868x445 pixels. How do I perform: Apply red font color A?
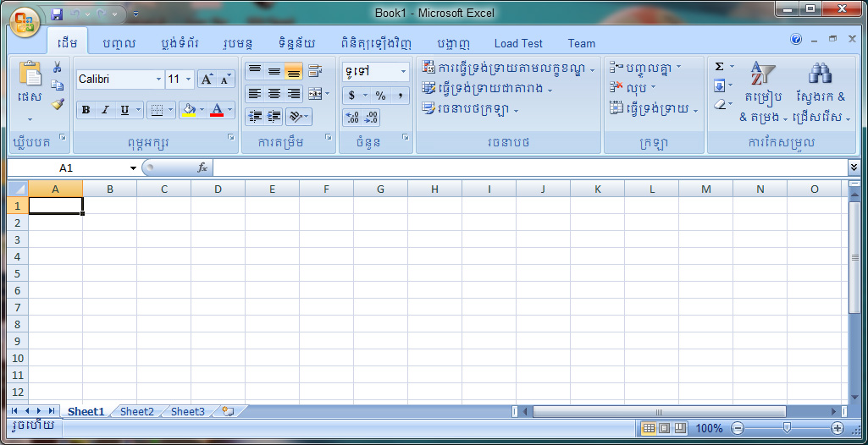click(x=217, y=110)
